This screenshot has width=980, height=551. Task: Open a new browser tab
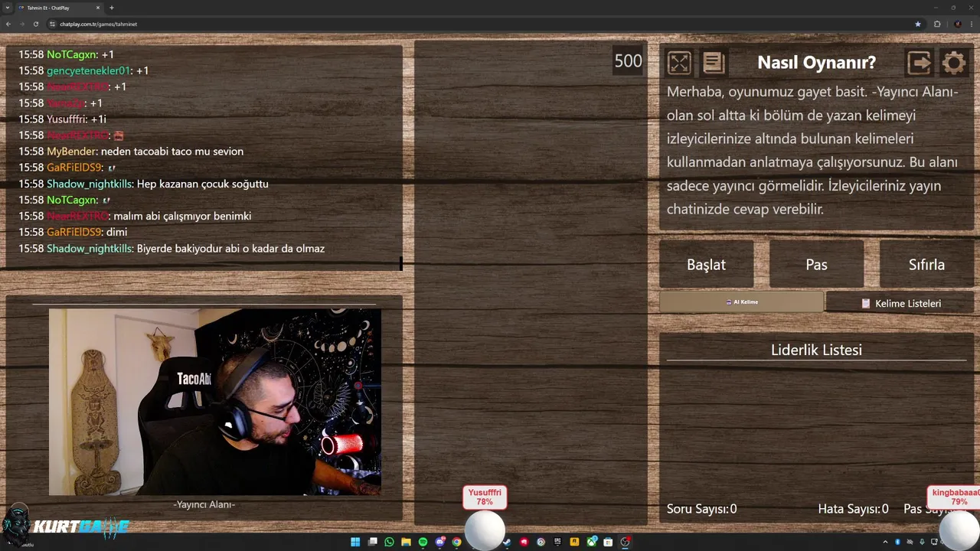[x=112, y=8]
